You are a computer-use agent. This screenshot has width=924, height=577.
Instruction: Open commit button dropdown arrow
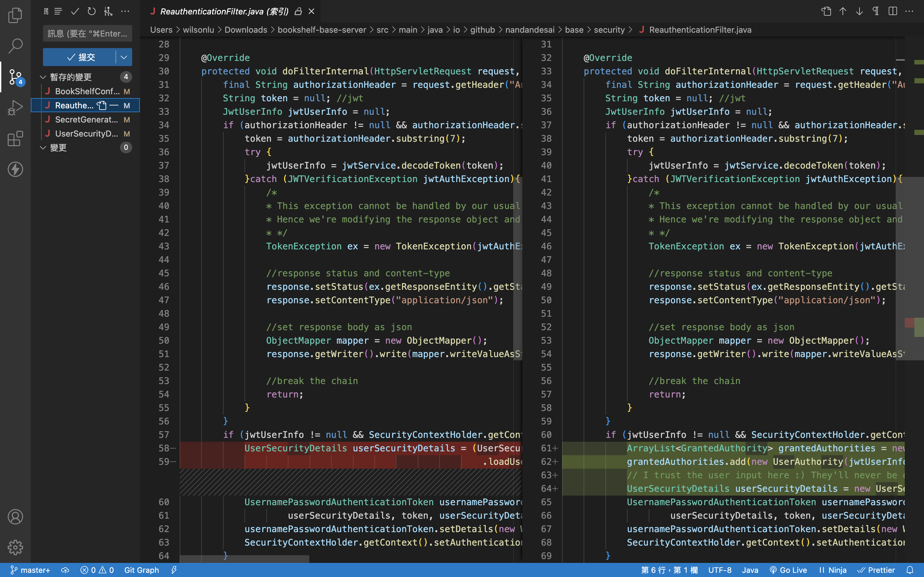[124, 57]
